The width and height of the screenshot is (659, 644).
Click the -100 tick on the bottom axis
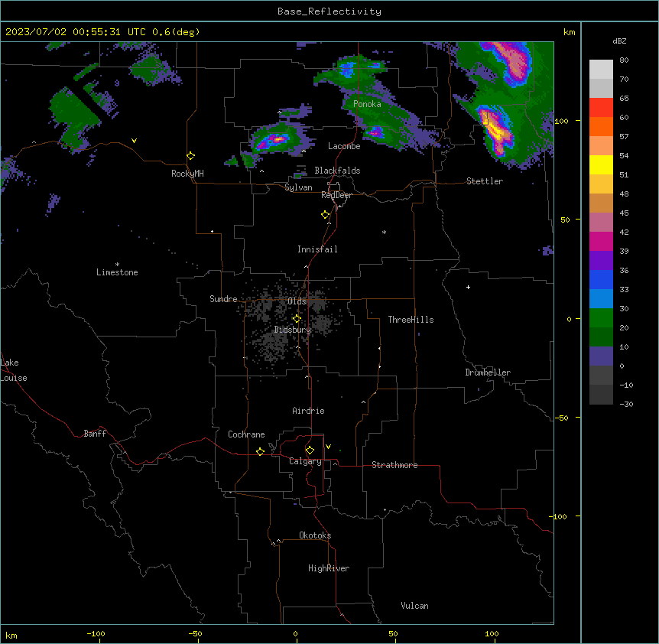[x=96, y=633]
